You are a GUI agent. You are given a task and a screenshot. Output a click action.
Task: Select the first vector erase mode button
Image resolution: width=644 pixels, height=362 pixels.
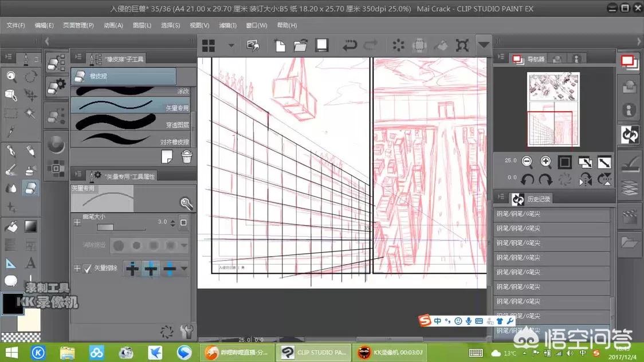click(132, 269)
